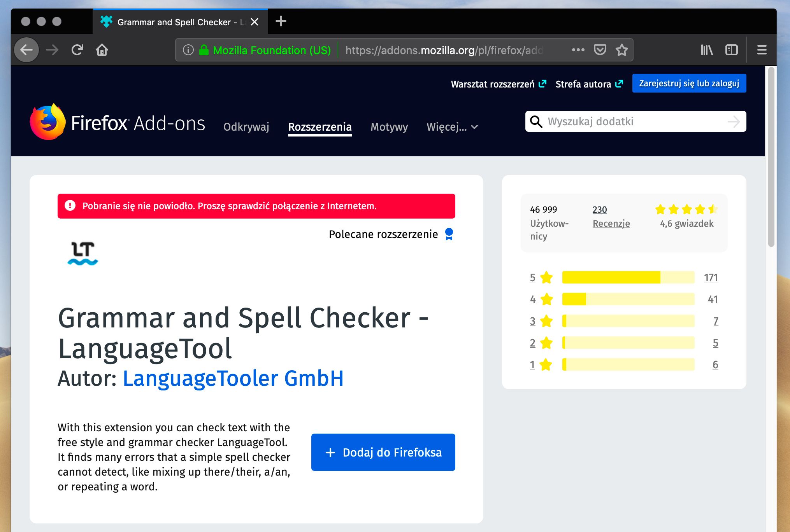Image resolution: width=790 pixels, height=532 pixels.
Task: Show site information icon in address bar
Action: [188, 50]
